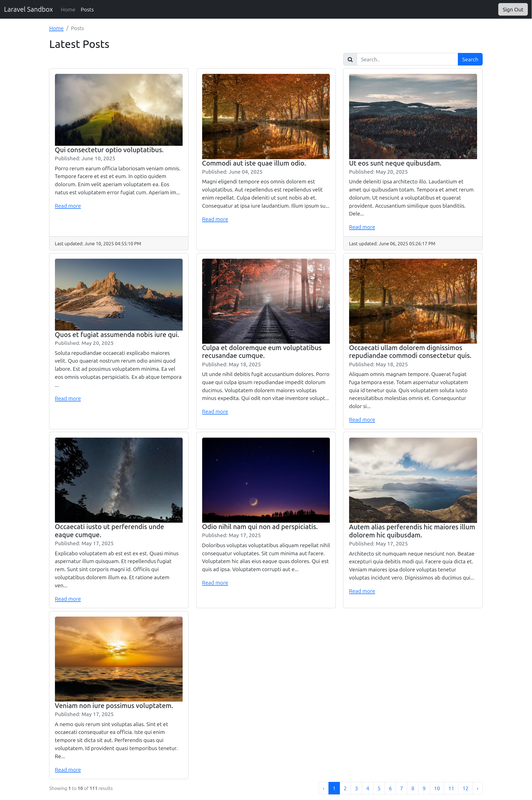Click title 'Odio nihil nam qui non ad perspiciatis.'
The height and width of the screenshot is (800, 532).
pos(260,527)
